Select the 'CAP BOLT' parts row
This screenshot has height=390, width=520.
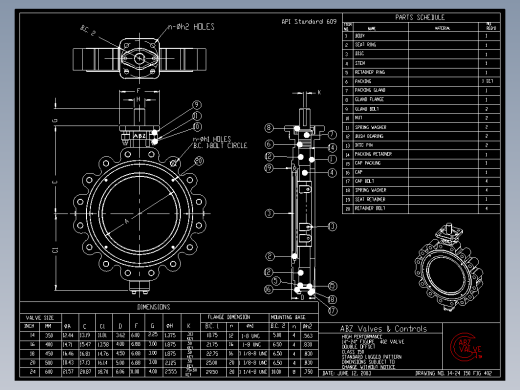pyautogui.click(x=421, y=181)
